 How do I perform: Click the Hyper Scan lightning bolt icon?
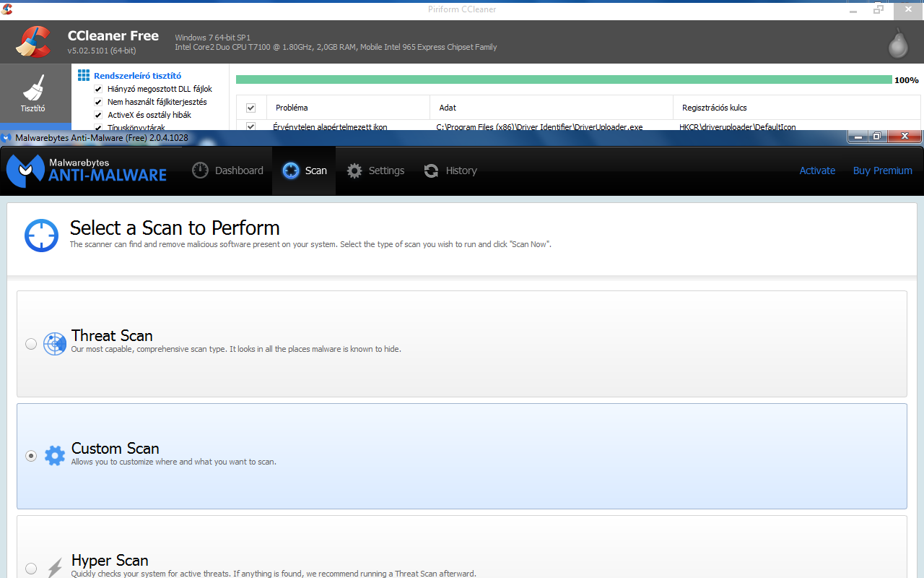[x=55, y=568]
